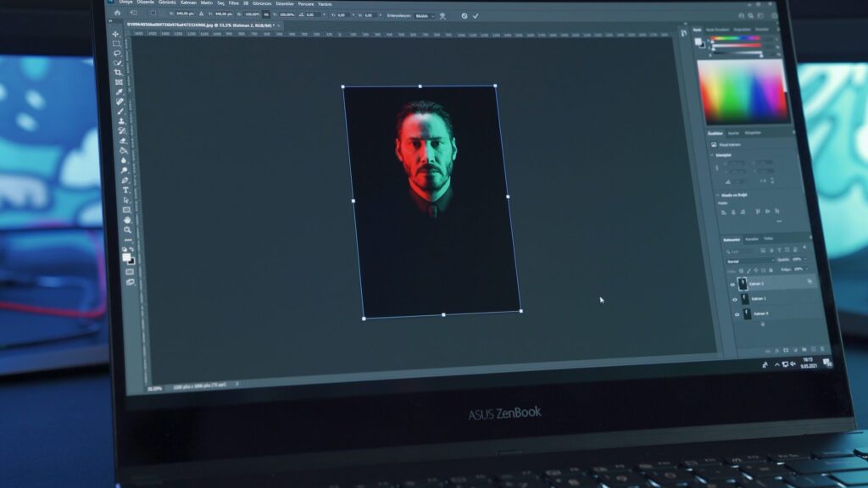Select the Path Selection tool
Screen dimensions: 868x488
coord(125,200)
